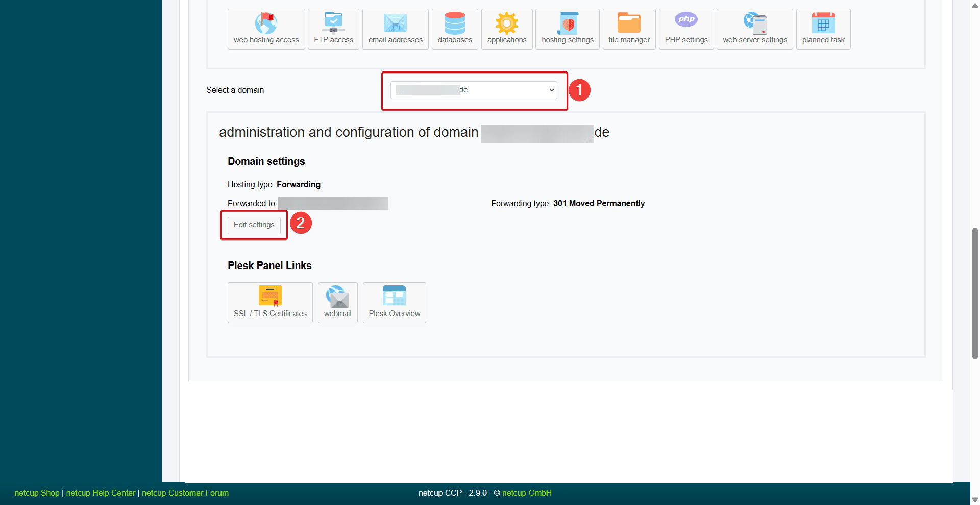Open the email addresses manager
Image resolution: width=980 pixels, height=505 pixels.
(x=395, y=29)
